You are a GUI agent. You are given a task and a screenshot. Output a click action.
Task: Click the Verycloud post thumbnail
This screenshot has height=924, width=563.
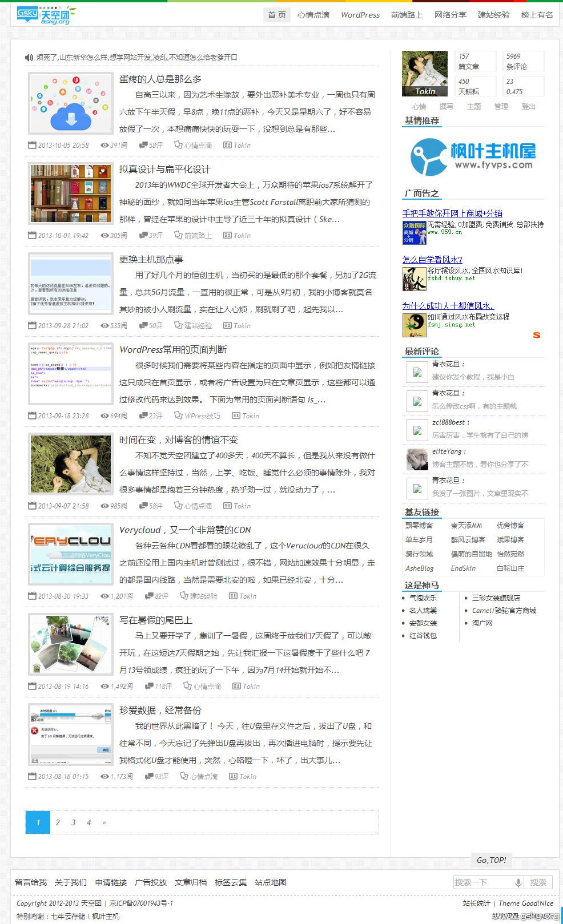point(71,554)
